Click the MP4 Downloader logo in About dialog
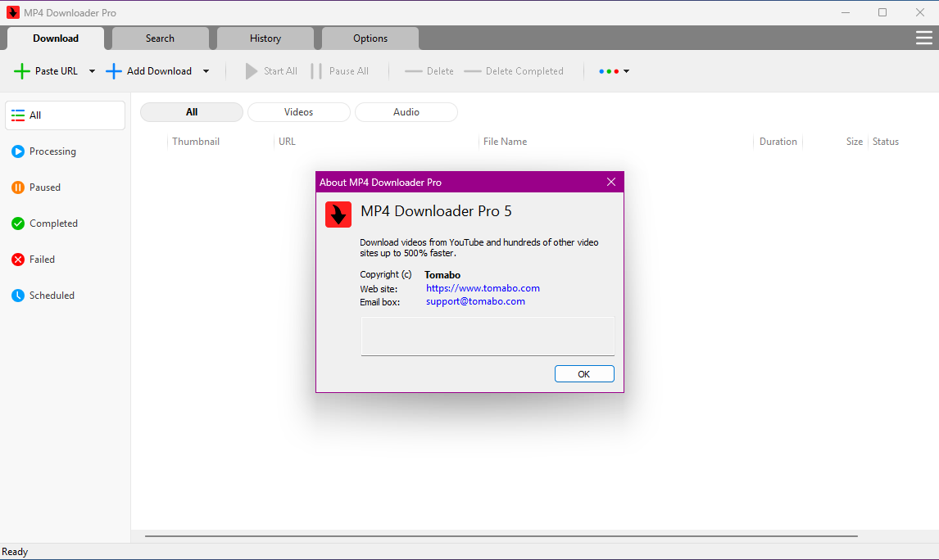939x560 pixels. (338, 215)
